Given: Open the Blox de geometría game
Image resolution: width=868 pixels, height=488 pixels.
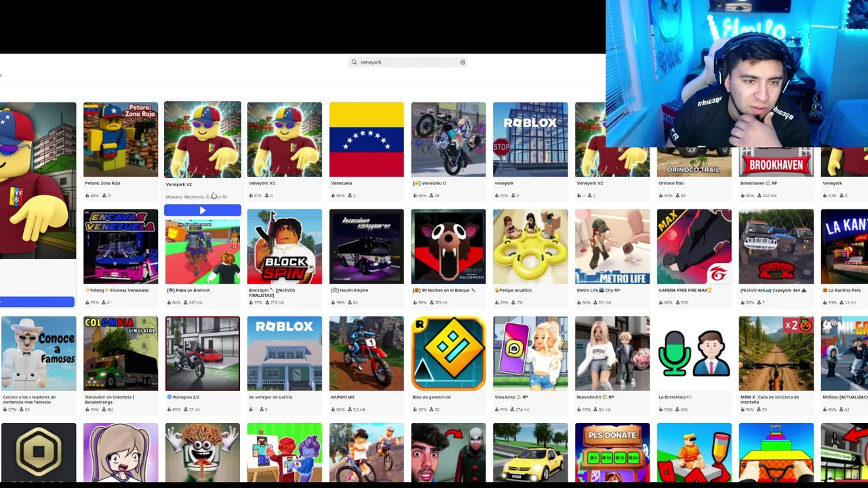Looking at the screenshot, I should click(x=448, y=354).
